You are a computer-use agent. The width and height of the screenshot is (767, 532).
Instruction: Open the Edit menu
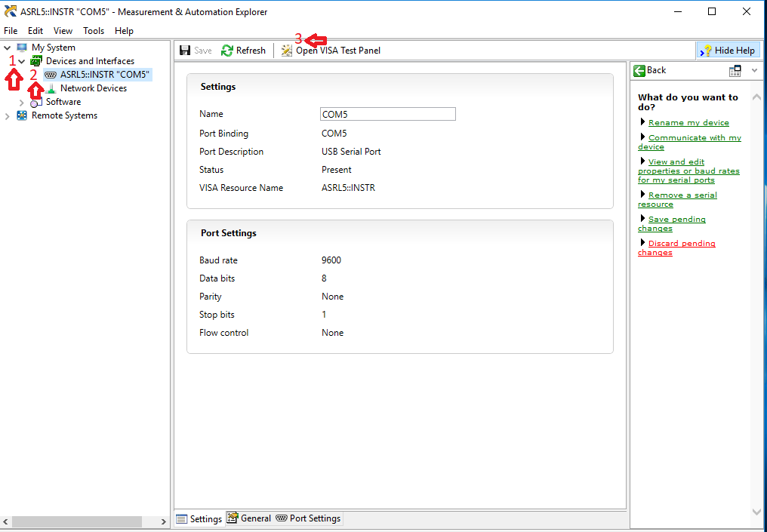point(35,31)
